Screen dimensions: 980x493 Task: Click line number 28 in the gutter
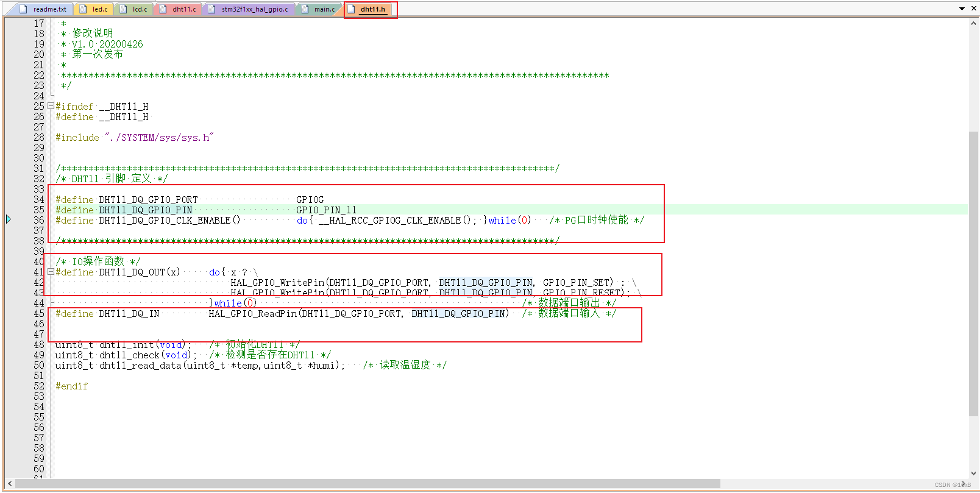(x=39, y=138)
